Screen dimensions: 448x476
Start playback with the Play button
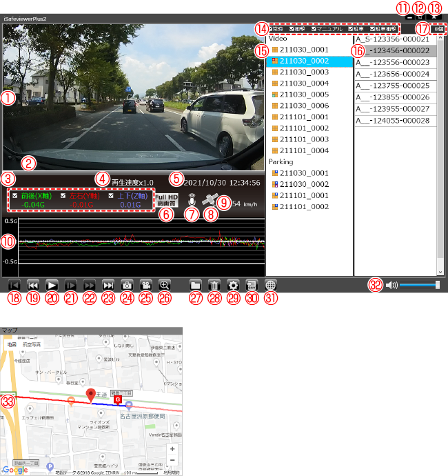(x=52, y=286)
